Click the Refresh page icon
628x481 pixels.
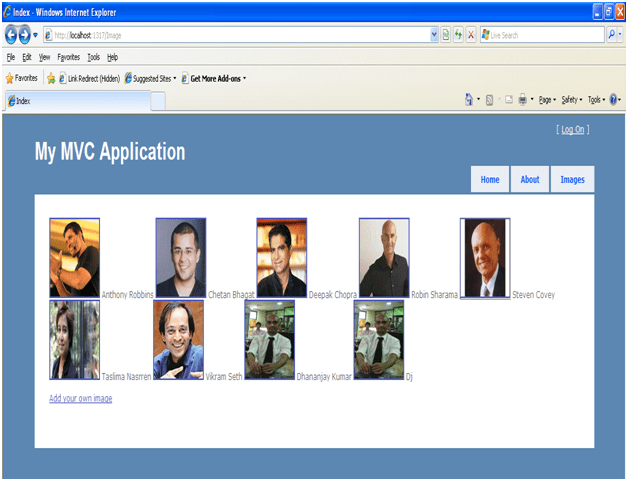pos(458,34)
